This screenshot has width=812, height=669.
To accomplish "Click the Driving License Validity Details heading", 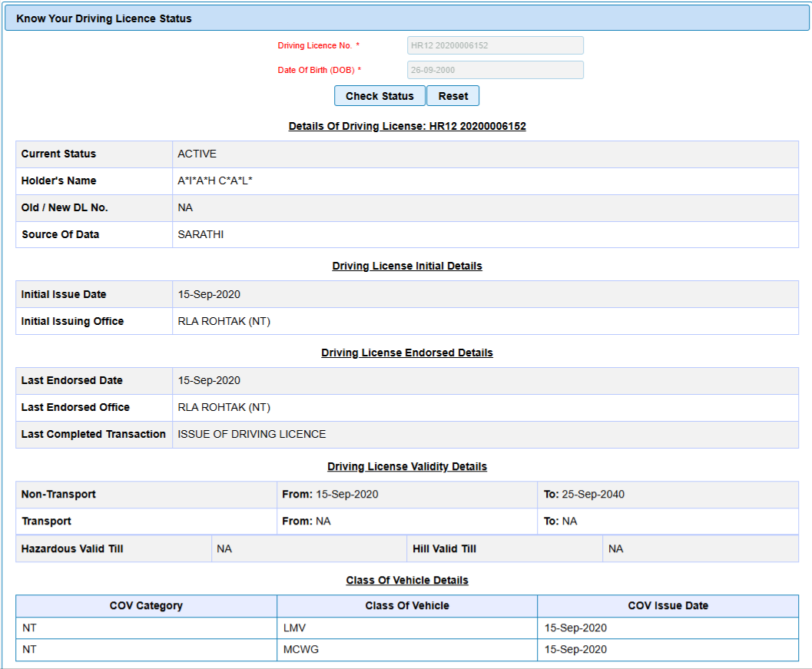I will click(x=407, y=466).
